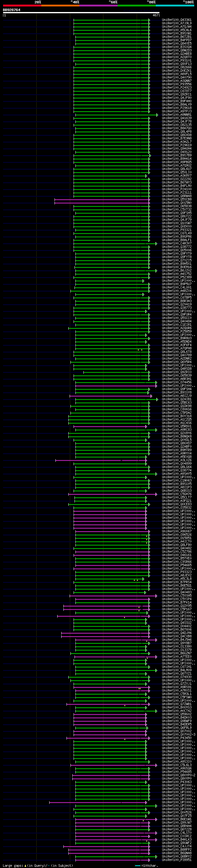Open the UniRef100_P24923 entry
The height and width of the screenshot is (868, 197).
[177, 88]
